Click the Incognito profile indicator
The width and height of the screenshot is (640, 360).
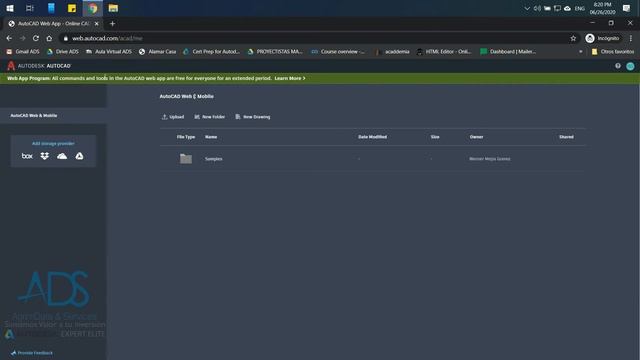coord(602,38)
